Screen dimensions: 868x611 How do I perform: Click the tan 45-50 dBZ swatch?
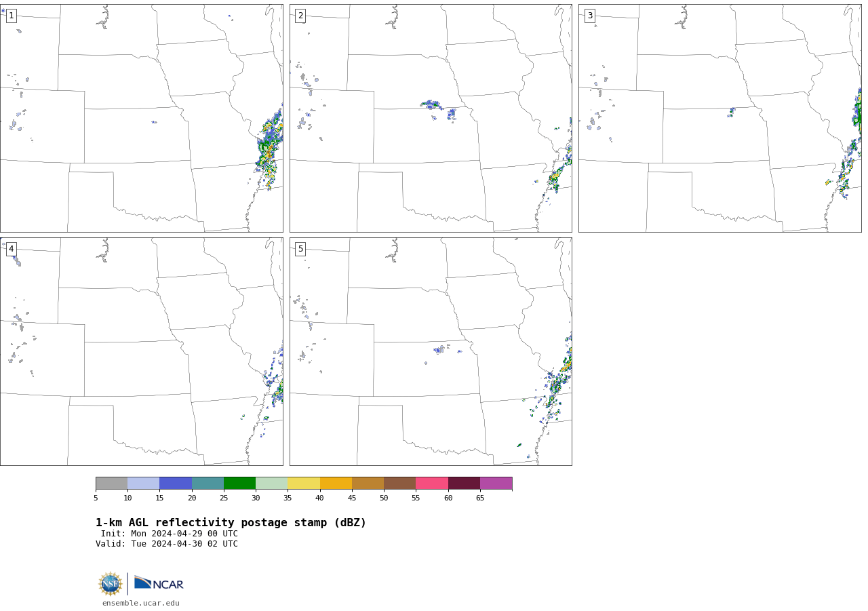[368, 483]
